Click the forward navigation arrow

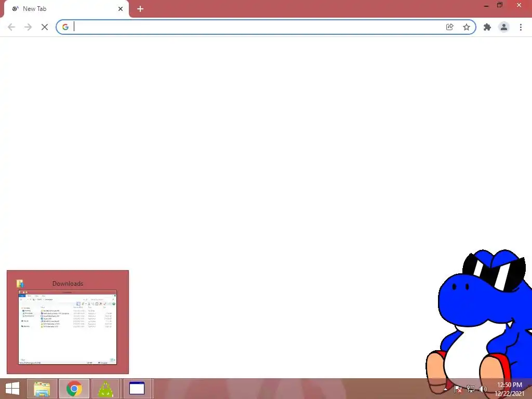pos(28,27)
